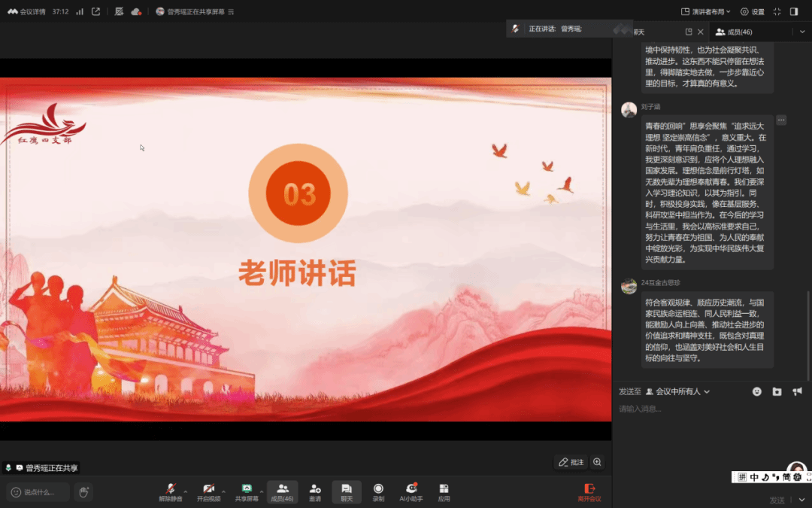Open 会议详情 meeting details

pos(27,11)
